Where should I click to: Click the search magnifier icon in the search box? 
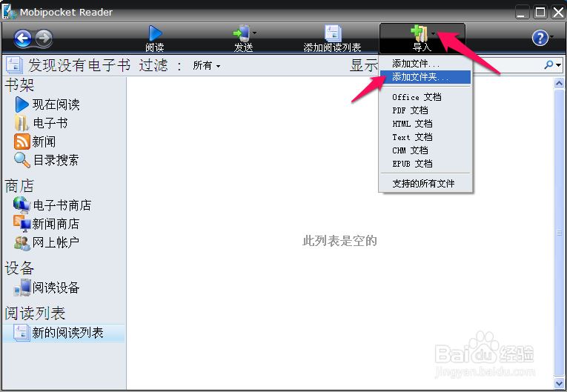[548, 64]
